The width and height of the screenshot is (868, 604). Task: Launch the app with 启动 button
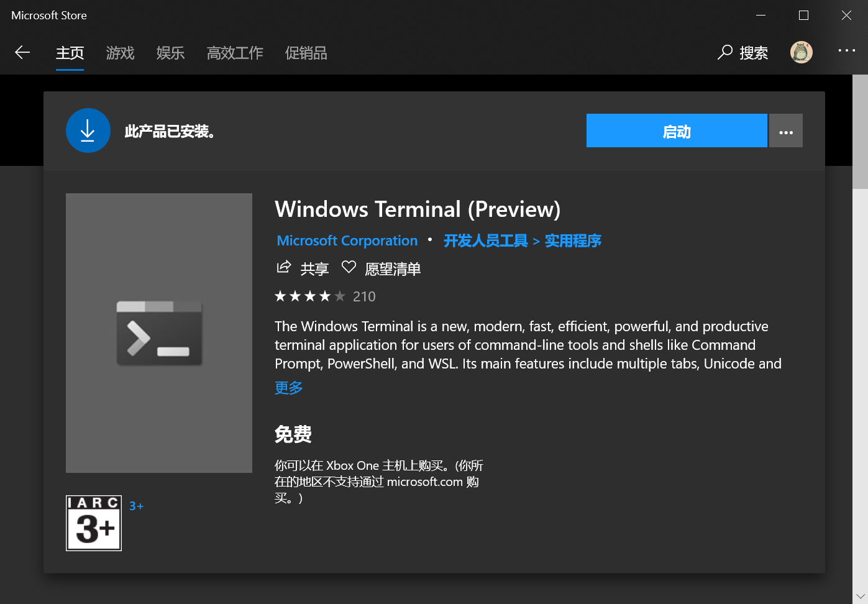tap(677, 130)
